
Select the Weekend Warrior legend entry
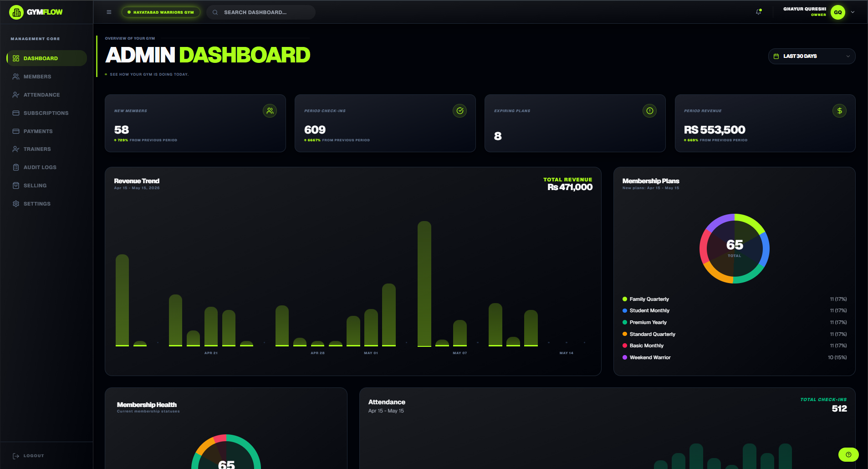tap(734, 357)
